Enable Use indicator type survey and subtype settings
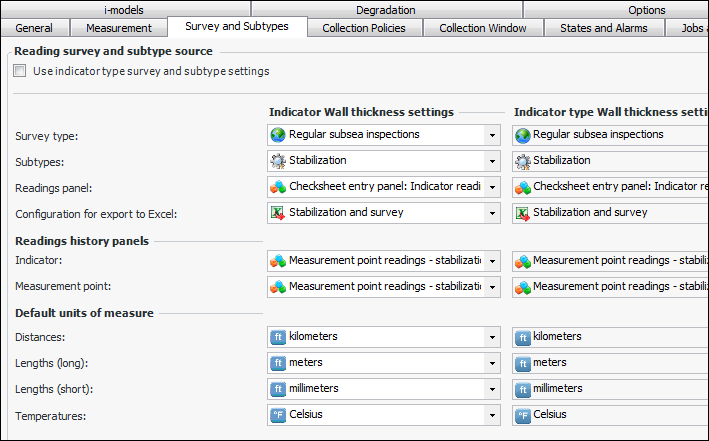 pyautogui.click(x=21, y=72)
